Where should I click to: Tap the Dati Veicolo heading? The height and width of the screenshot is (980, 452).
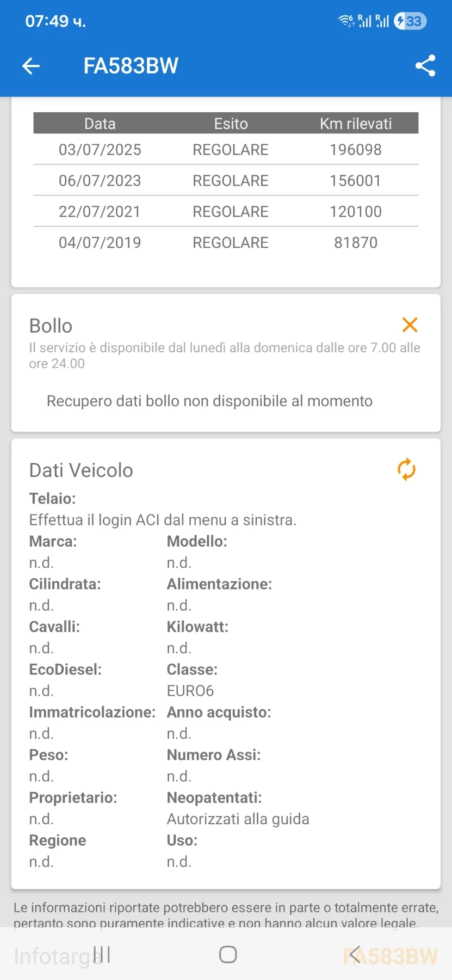click(x=81, y=470)
